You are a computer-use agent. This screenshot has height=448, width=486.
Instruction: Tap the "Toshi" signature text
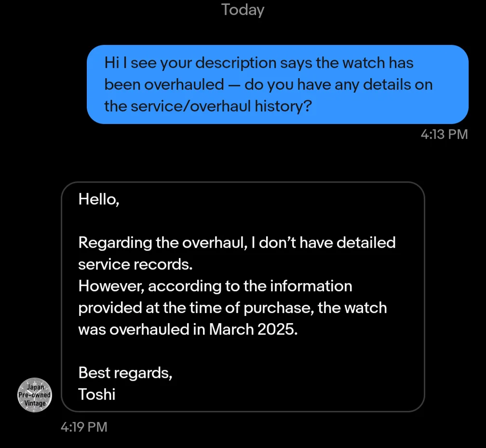point(97,394)
